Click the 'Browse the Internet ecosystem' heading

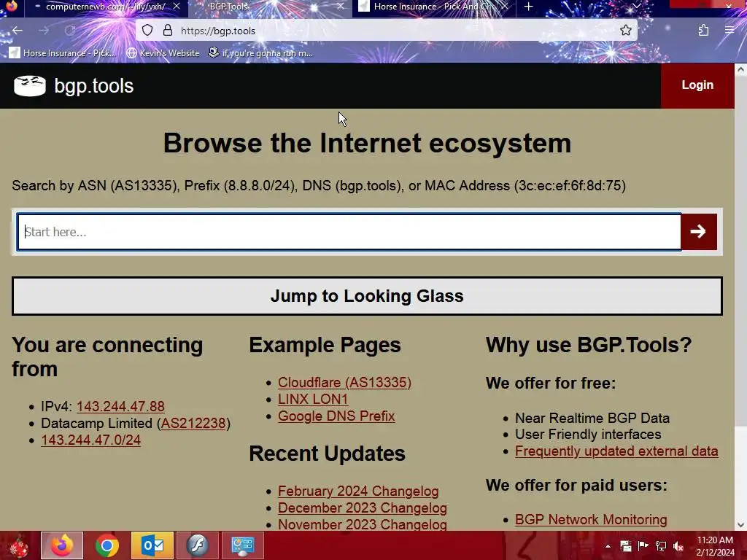367,143
